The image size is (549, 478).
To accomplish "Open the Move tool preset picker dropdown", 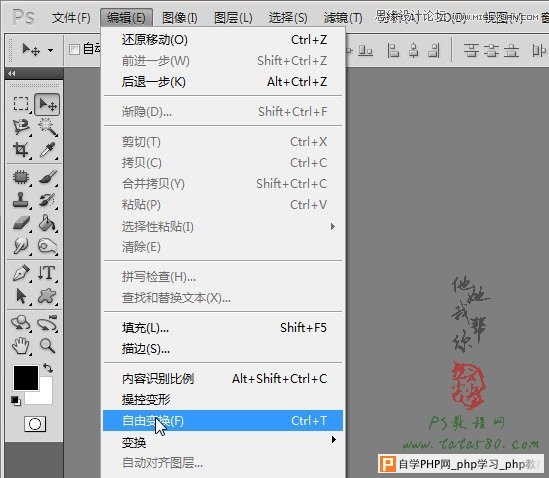I will [x=51, y=50].
